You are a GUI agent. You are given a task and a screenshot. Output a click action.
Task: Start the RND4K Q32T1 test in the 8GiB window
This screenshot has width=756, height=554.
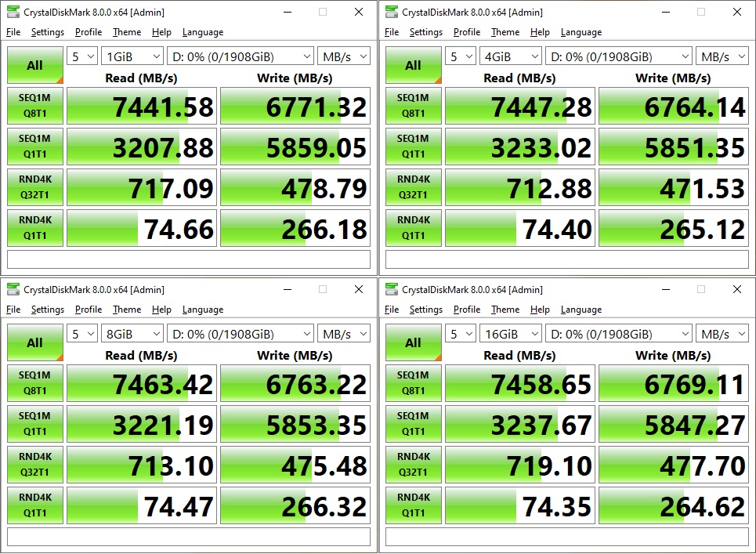(34, 465)
